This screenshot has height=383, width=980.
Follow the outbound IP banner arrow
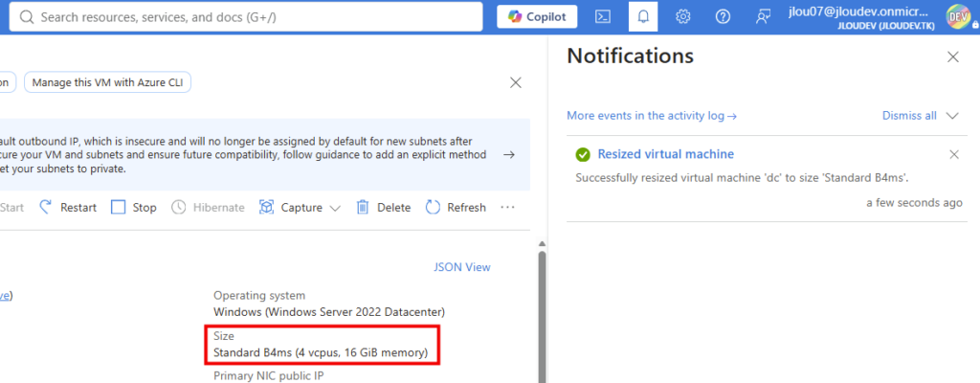coord(509,154)
